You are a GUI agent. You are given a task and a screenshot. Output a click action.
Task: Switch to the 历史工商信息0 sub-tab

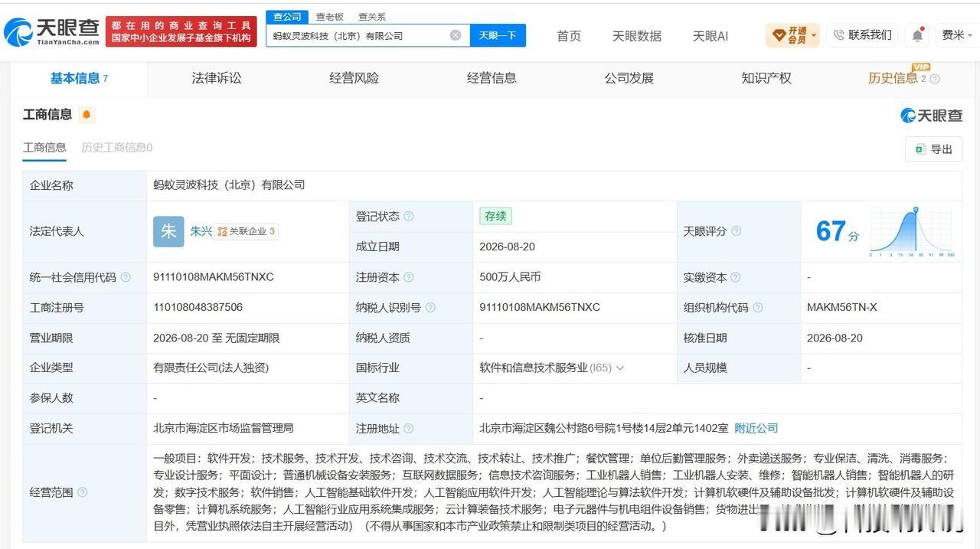tap(117, 147)
